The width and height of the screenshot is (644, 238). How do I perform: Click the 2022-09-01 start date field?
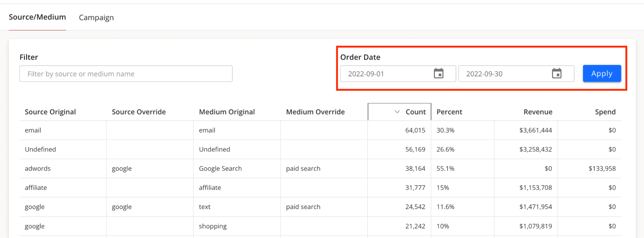click(x=398, y=74)
